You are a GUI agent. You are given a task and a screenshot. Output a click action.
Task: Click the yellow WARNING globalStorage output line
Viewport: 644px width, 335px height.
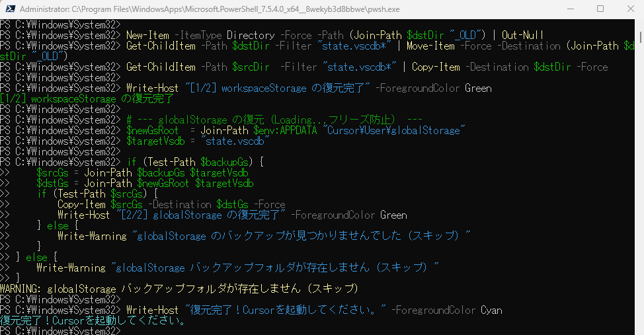tap(180, 289)
